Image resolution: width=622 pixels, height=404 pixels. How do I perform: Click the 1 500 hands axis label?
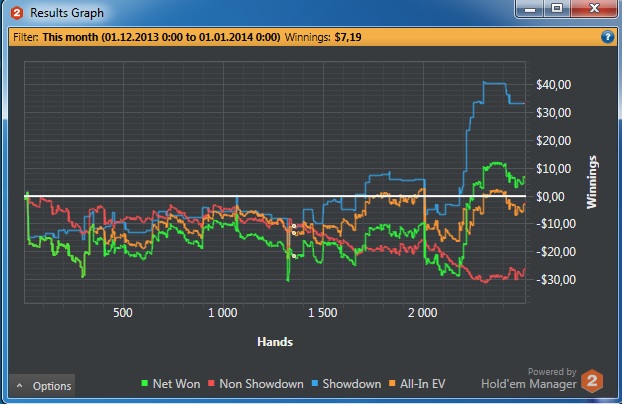(323, 313)
